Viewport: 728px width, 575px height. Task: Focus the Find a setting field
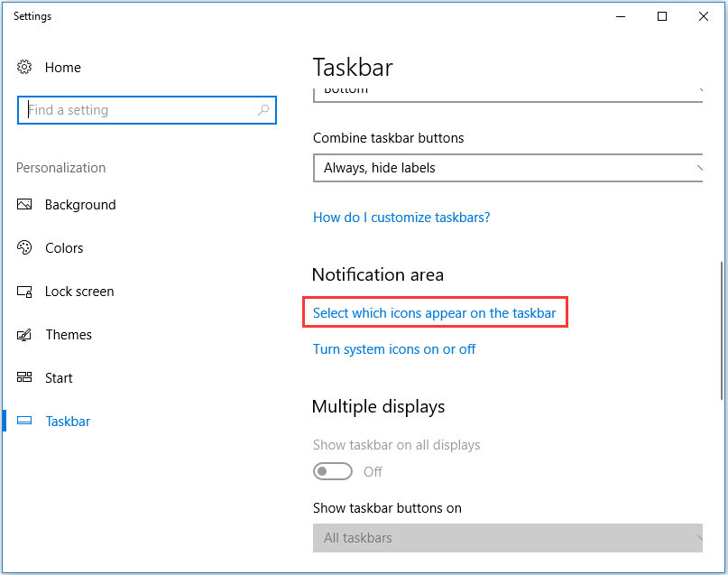click(147, 110)
